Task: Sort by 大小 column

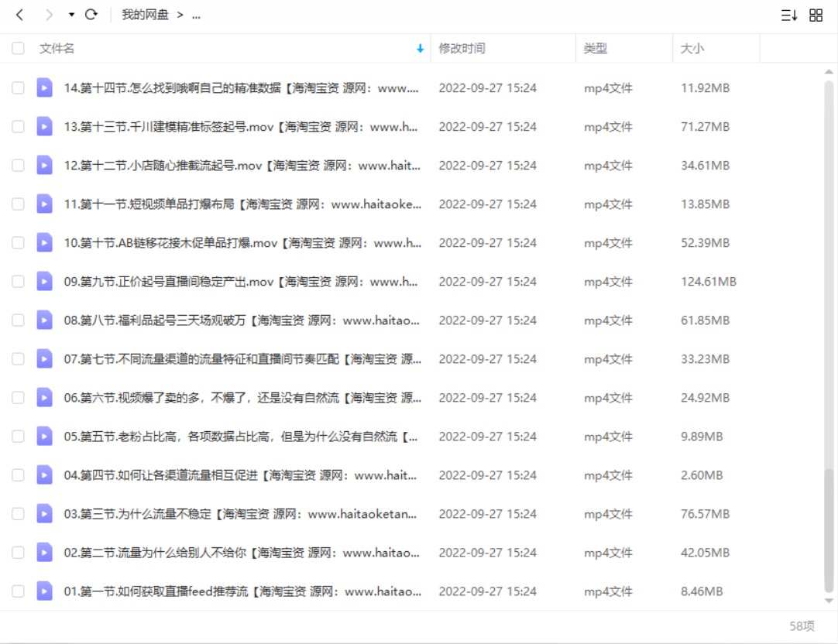Action: [x=692, y=49]
